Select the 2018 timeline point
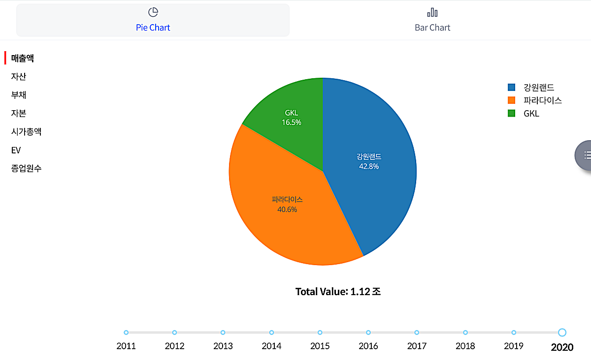591x364 pixels. click(x=465, y=333)
